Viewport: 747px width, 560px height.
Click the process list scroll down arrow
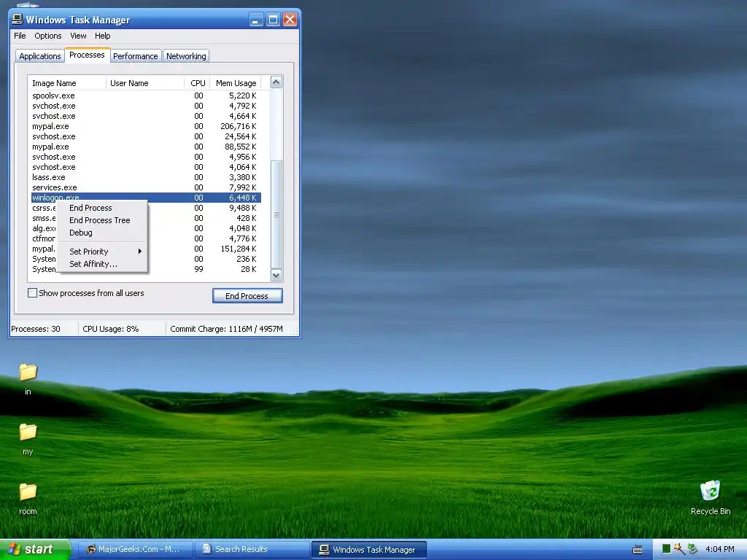tap(276, 275)
